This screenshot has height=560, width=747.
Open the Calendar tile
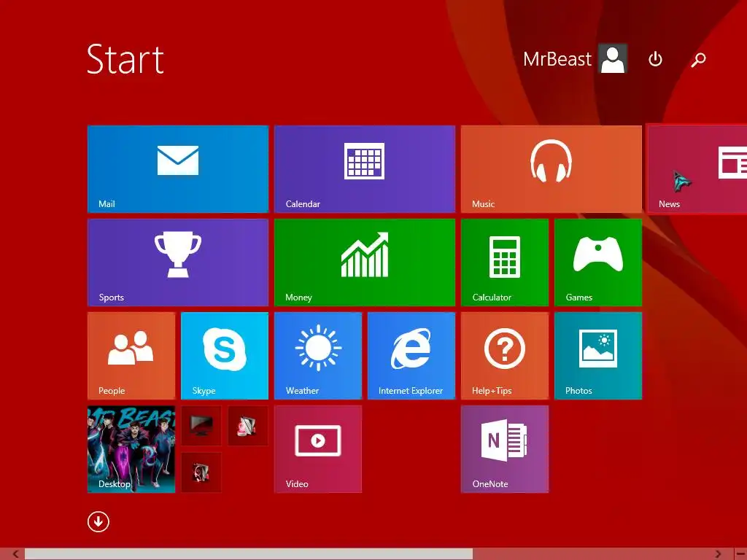[365, 169]
